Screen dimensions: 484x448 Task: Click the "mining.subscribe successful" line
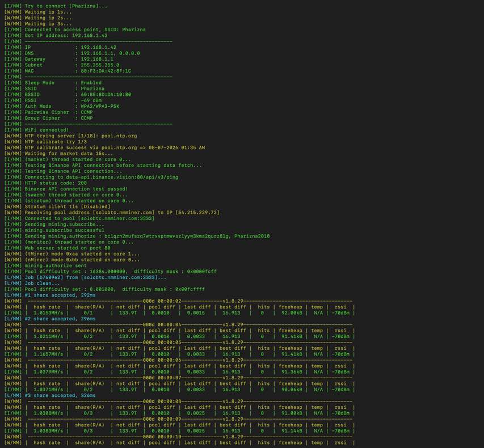64,230
